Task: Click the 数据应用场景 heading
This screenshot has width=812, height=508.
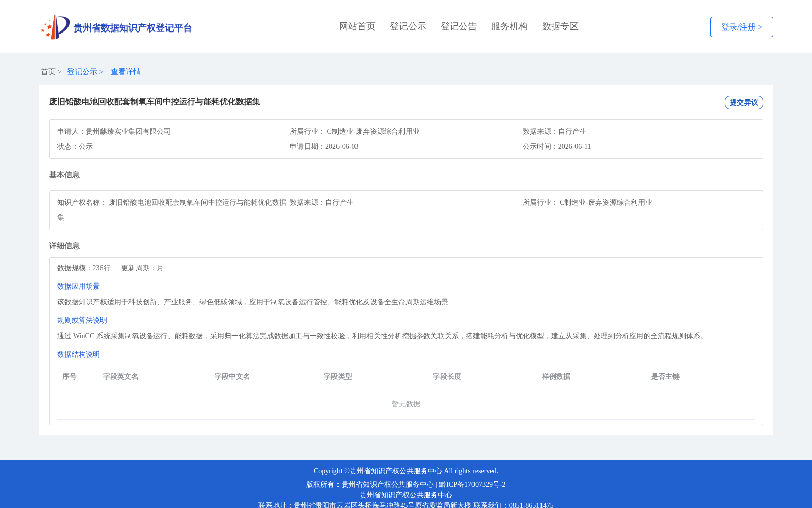Action: coord(79,286)
